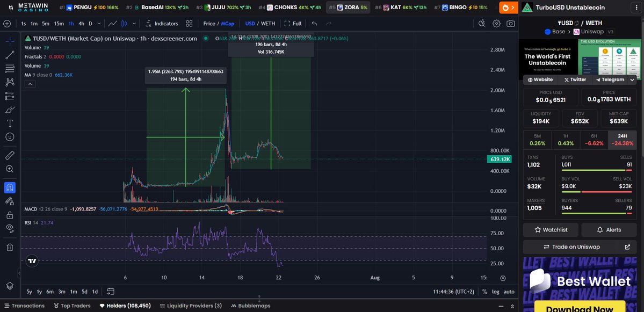Expand the bottom panel up chevron
The image size is (644, 312).
(512, 306)
